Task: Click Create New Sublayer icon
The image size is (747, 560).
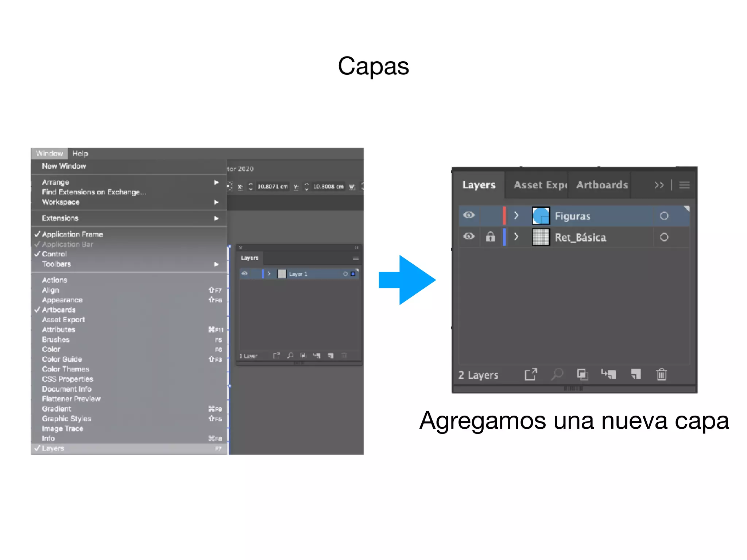Action: coord(609,374)
